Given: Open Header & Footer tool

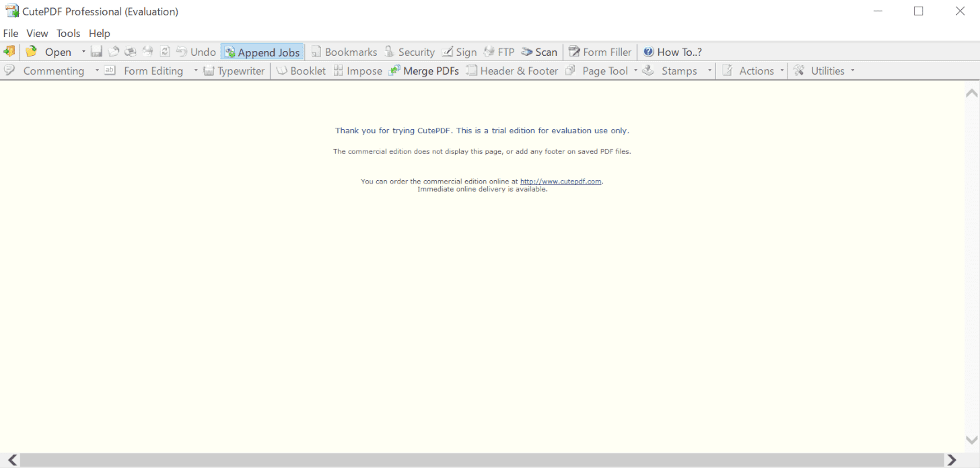Looking at the screenshot, I should tap(512, 71).
